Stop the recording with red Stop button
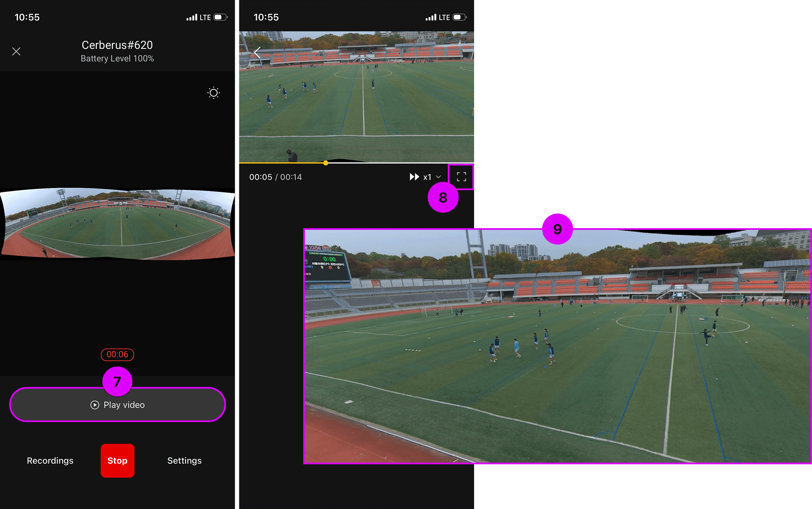 (x=117, y=461)
